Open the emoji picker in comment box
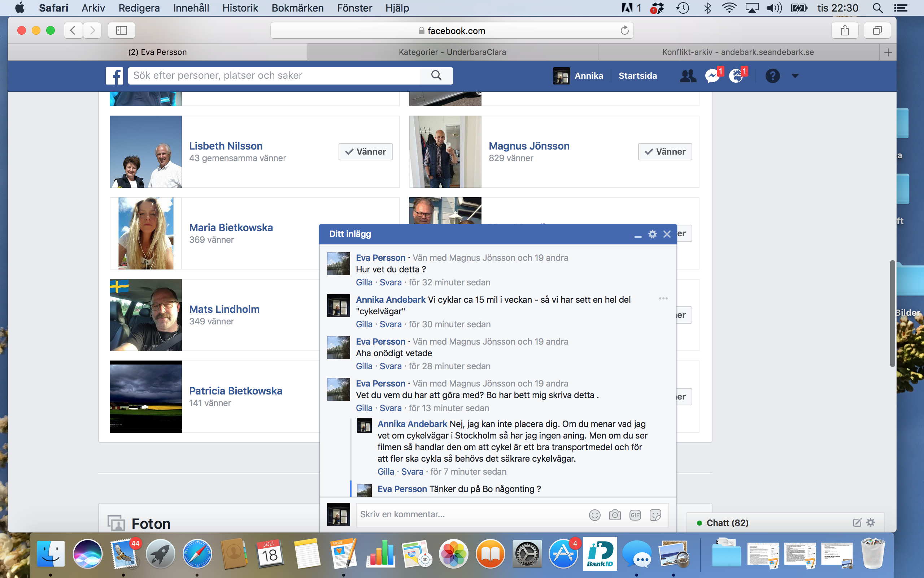This screenshot has height=578, width=924. (594, 515)
